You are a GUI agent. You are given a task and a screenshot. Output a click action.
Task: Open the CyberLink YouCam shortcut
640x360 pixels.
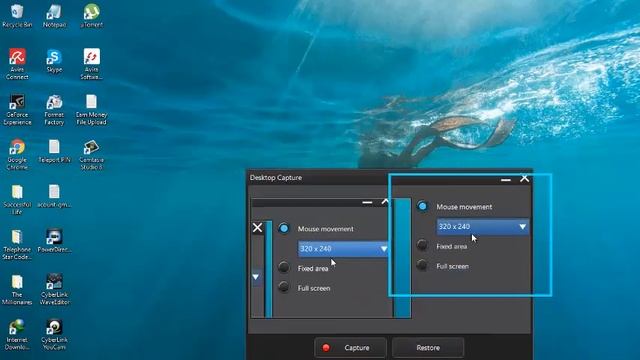pyautogui.click(x=54, y=335)
